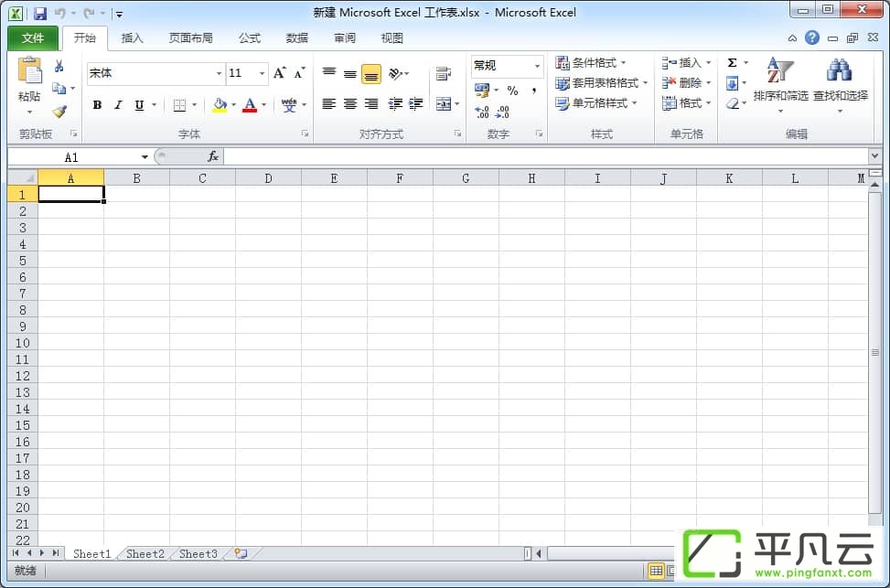Viewport: 890px width, 588px height.
Task: Click the Fill down arrow icon
Action: [x=732, y=83]
